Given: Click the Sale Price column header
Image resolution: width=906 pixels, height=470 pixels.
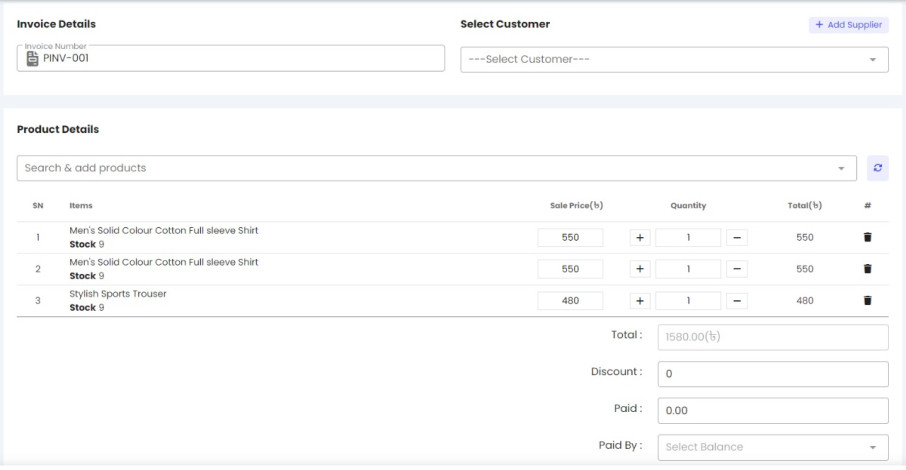Looking at the screenshot, I should [x=576, y=205].
